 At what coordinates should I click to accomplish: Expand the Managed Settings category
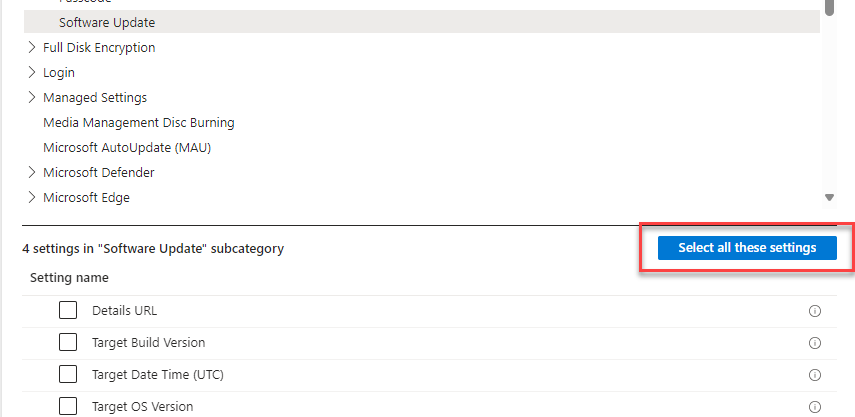[32, 98]
